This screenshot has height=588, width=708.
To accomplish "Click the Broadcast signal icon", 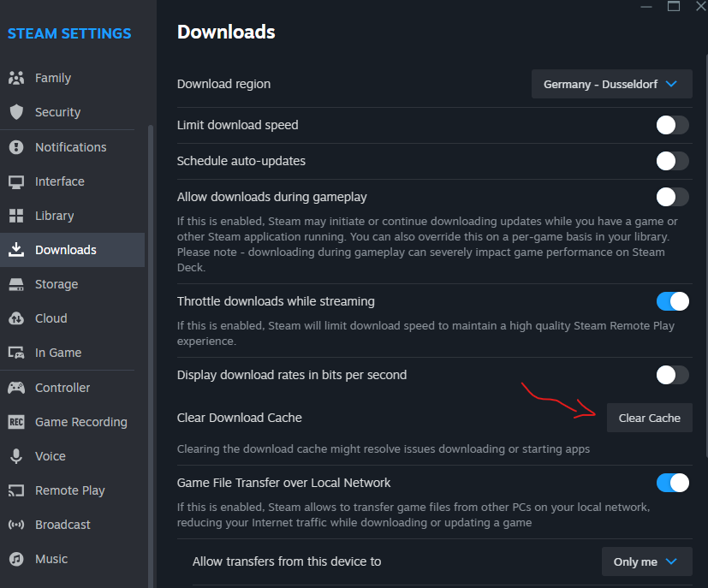I will 16,525.
